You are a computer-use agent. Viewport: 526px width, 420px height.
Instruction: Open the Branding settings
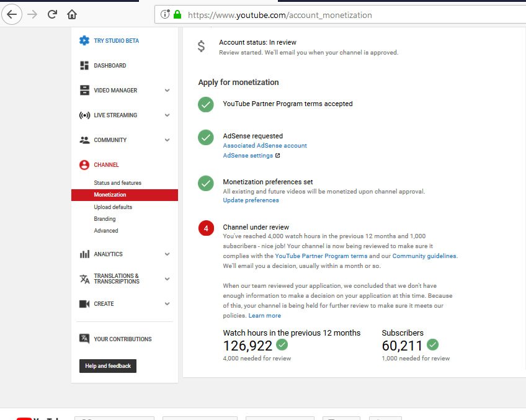[x=105, y=219]
